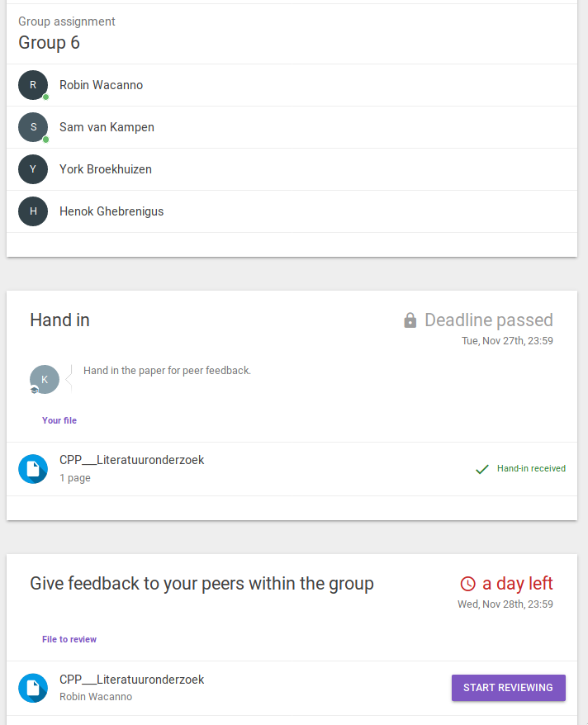Viewport: 588px width, 725px height.
Task: Click the file icon in Hand in section
Action: [33, 469]
